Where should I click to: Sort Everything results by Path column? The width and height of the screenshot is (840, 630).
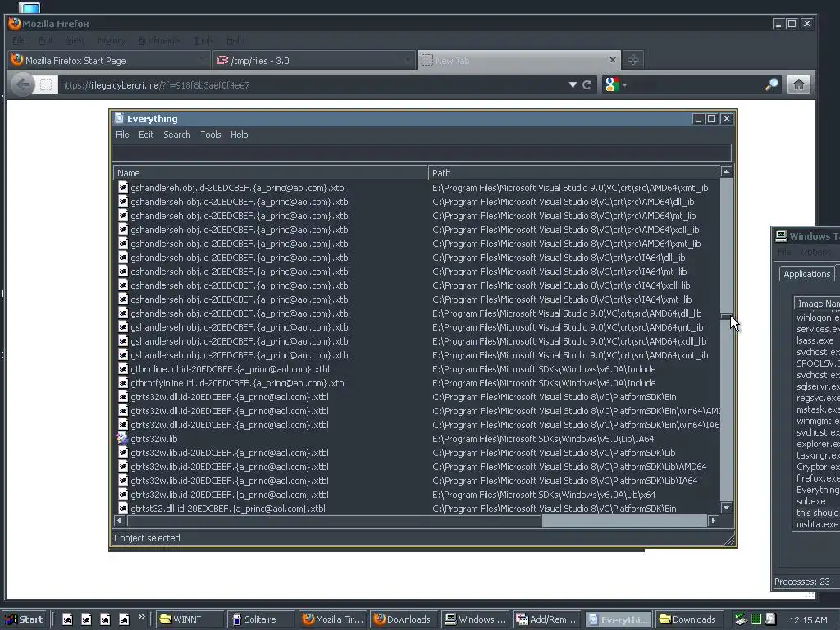[x=574, y=173]
